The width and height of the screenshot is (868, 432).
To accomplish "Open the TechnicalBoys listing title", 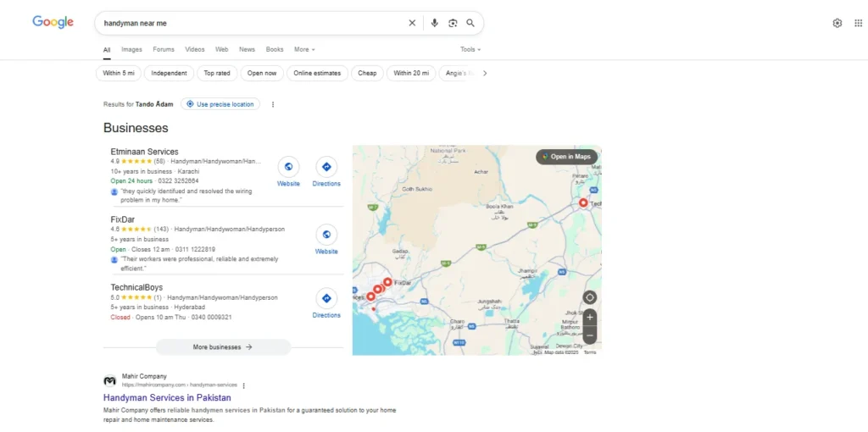I will [136, 288].
